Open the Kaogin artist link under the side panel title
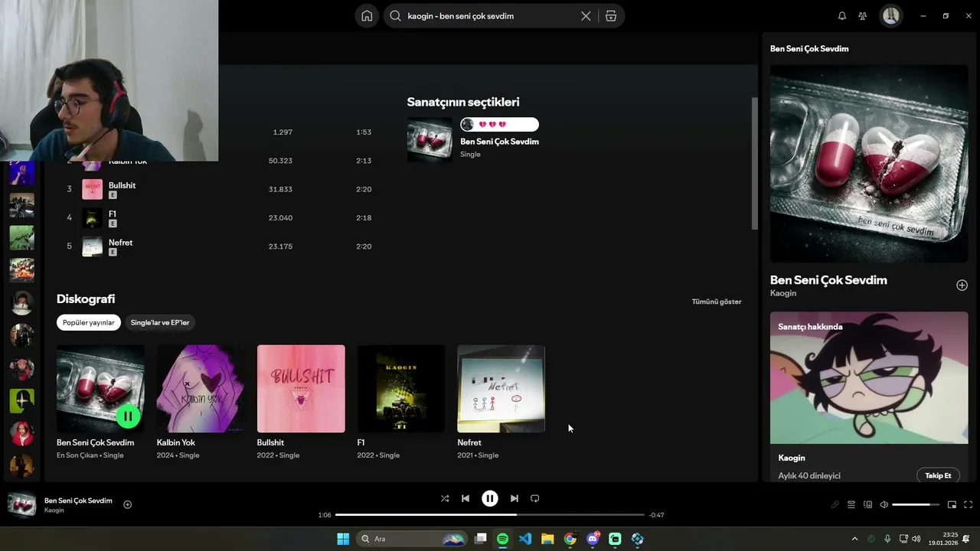Screen dimensions: 980x551 click(783, 293)
